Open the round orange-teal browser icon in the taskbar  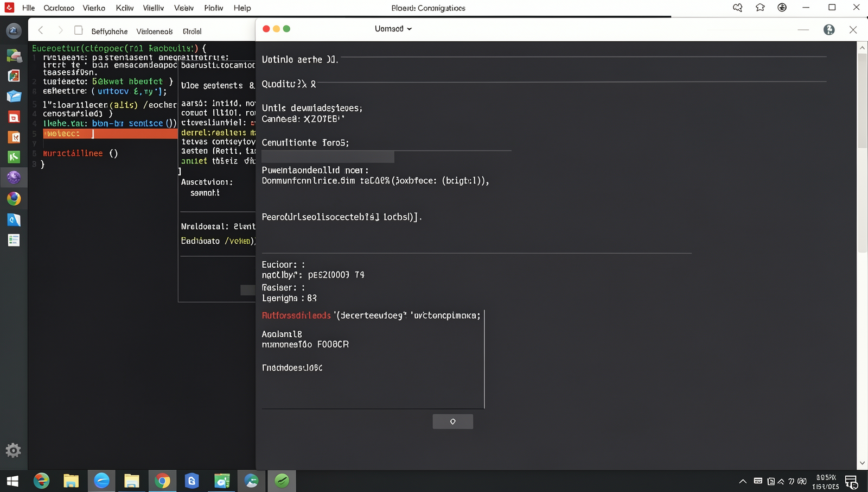pyautogui.click(x=41, y=481)
